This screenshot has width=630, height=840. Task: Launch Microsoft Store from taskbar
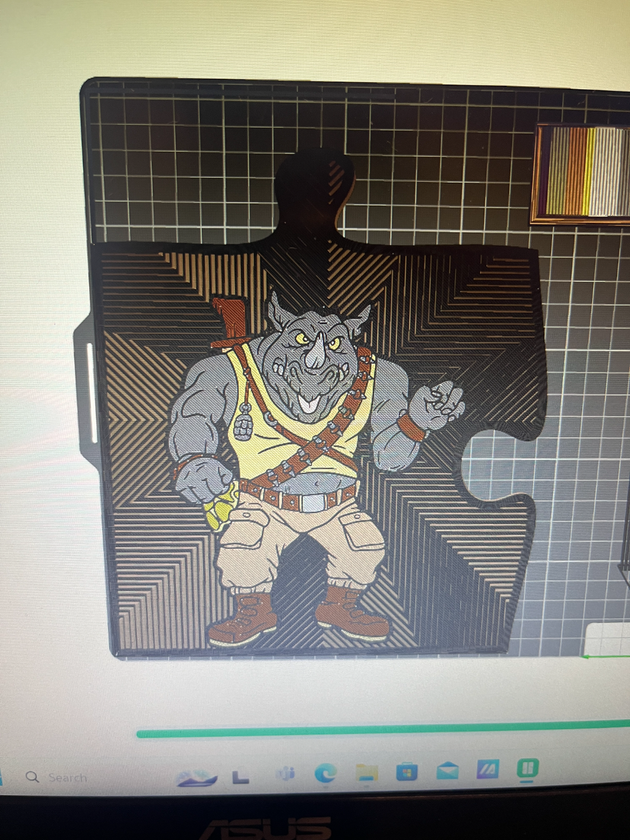(x=407, y=771)
